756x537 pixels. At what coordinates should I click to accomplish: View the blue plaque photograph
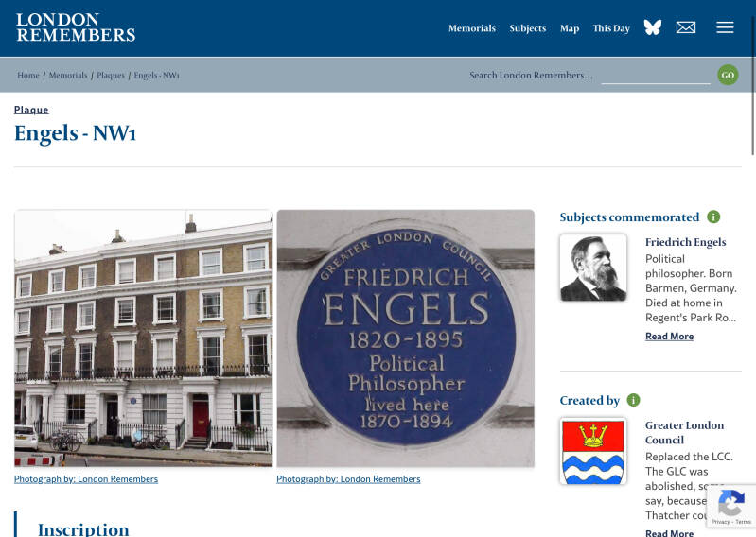tap(406, 338)
